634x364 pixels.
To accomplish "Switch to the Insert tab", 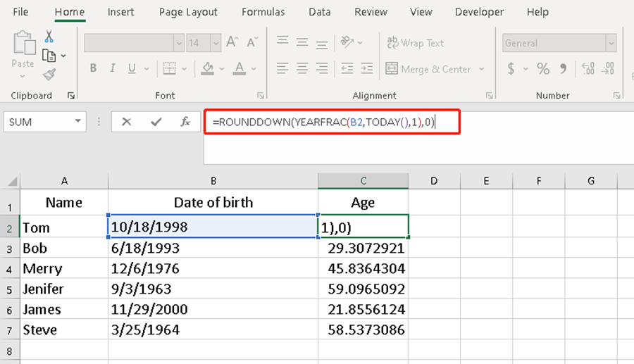I will pos(120,12).
